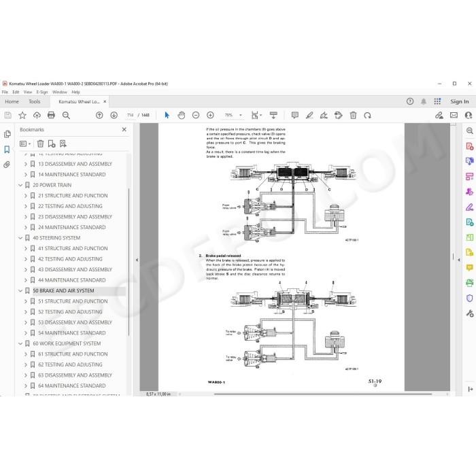Expand 64 MAINTENANCE STANDARD bookmark
The height and width of the screenshot is (476, 476).
pos(26,386)
